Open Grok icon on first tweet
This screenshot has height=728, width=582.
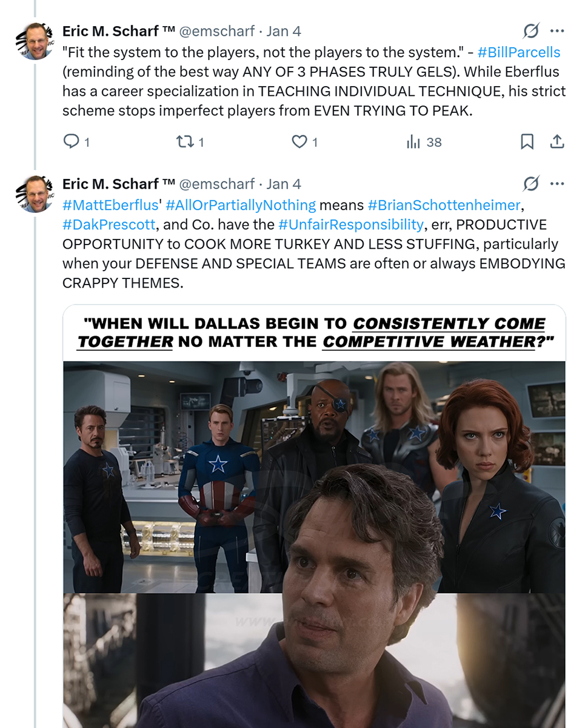(x=531, y=31)
